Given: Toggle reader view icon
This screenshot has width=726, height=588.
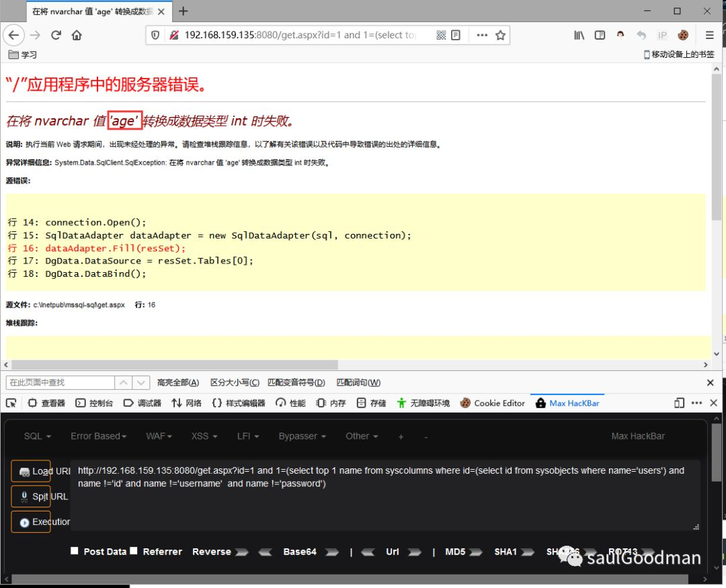Looking at the screenshot, I should tap(456, 35).
